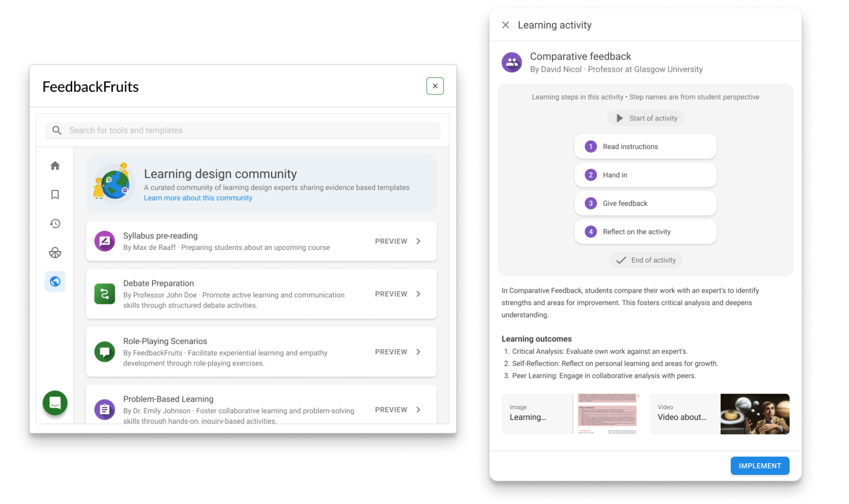This screenshot has height=504, width=849.
Task: Click the Learning outcomes heading
Action: click(536, 339)
